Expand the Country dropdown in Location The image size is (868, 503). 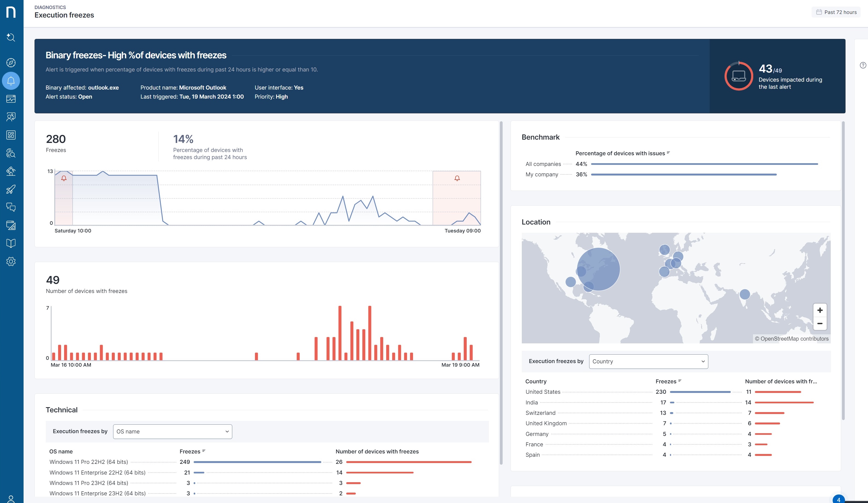tap(648, 361)
